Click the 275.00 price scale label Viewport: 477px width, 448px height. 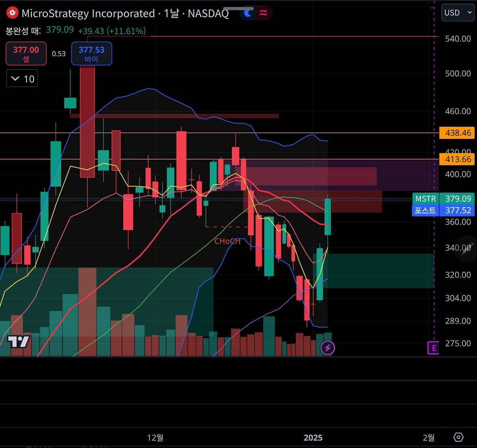[458, 343]
